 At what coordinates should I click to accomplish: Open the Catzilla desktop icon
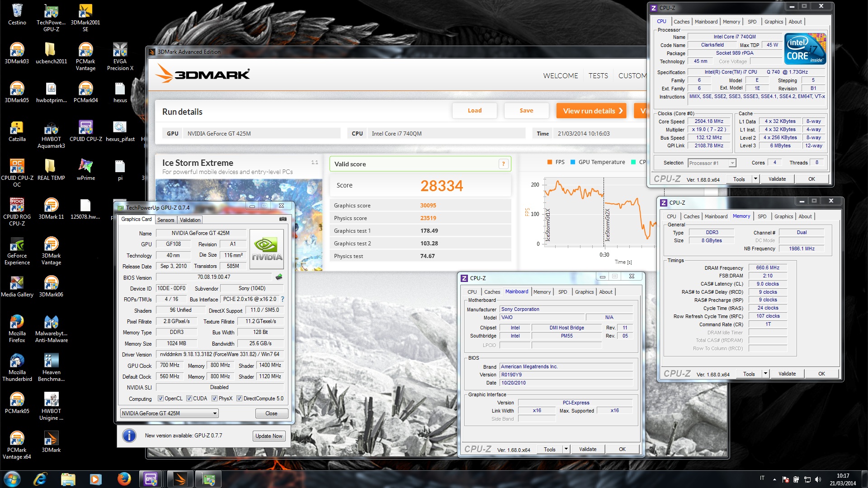17,131
